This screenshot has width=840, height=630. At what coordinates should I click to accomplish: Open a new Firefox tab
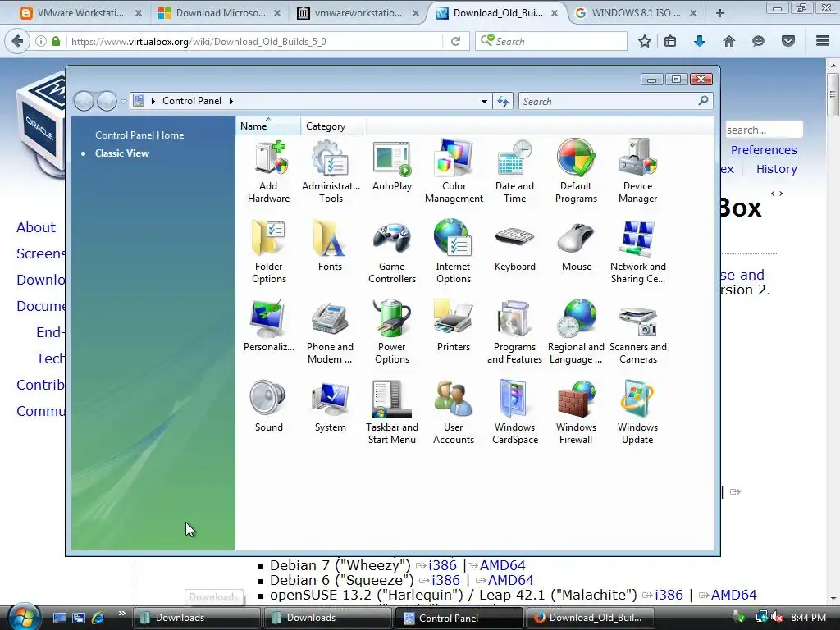[720, 13]
